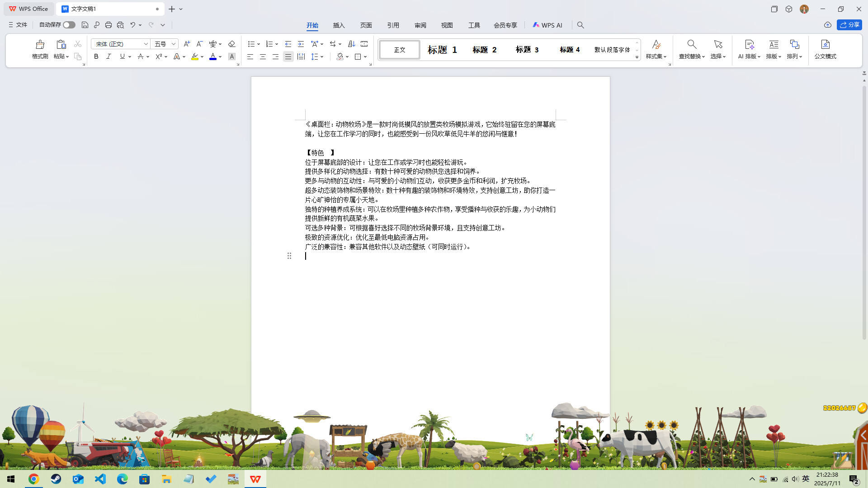The width and height of the screenshot is (868, 488).
Task: Apply superscript X² formatting
Action: point(158,56)
